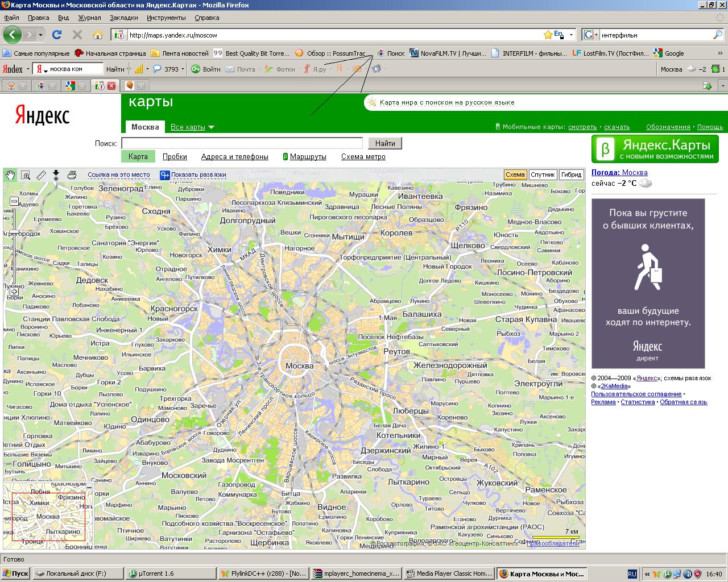Screen dimensions: 728x582
Task: Open the Google search engine dropdown
Action: (595, 35)
